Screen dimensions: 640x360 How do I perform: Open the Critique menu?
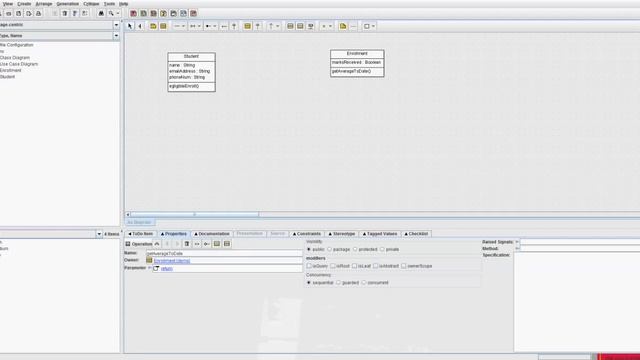(x=91, y=4)
